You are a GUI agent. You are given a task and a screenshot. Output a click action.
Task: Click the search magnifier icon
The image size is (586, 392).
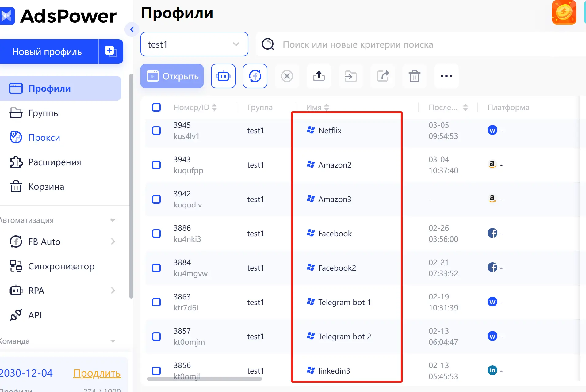[x=268, y=44]
